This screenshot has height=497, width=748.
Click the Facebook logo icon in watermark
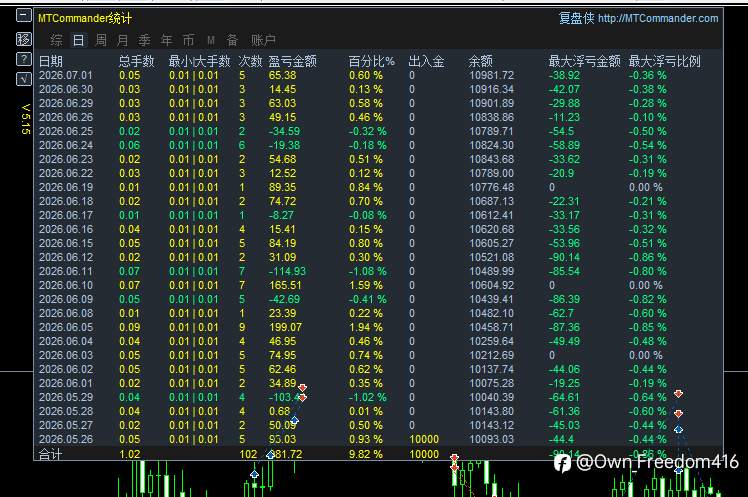(562, 463)
